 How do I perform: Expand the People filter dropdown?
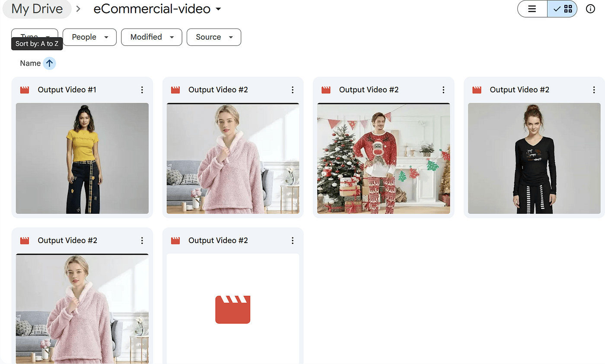pyautogui.click(x=89, y=37)
